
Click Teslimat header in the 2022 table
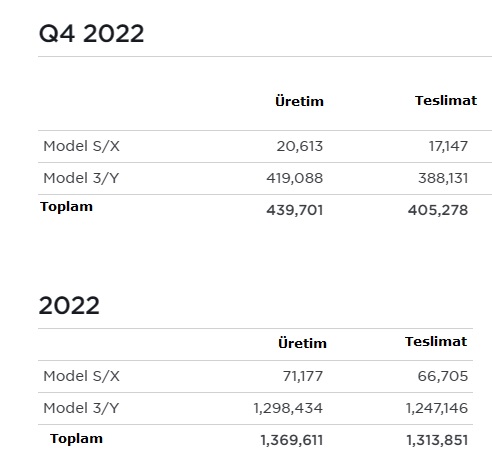click(x=436, y=342)
